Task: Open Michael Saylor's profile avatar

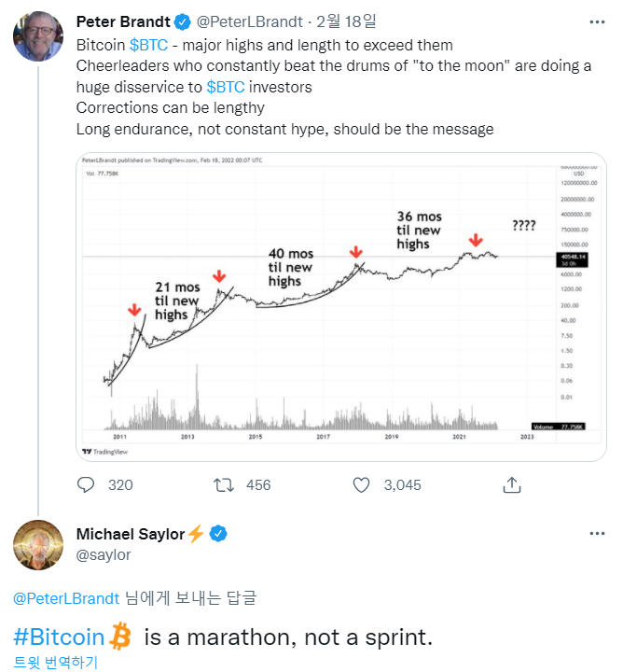Action: pos(38,545)
